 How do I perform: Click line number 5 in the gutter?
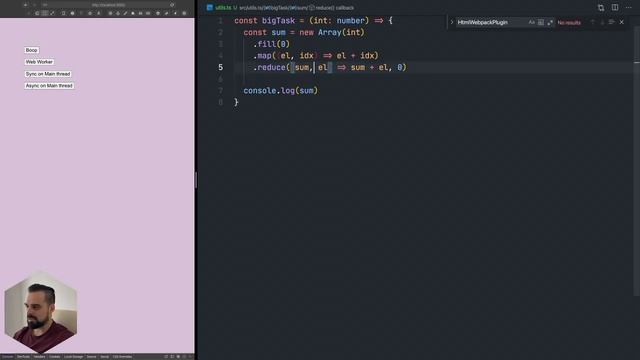pos(220,67)
